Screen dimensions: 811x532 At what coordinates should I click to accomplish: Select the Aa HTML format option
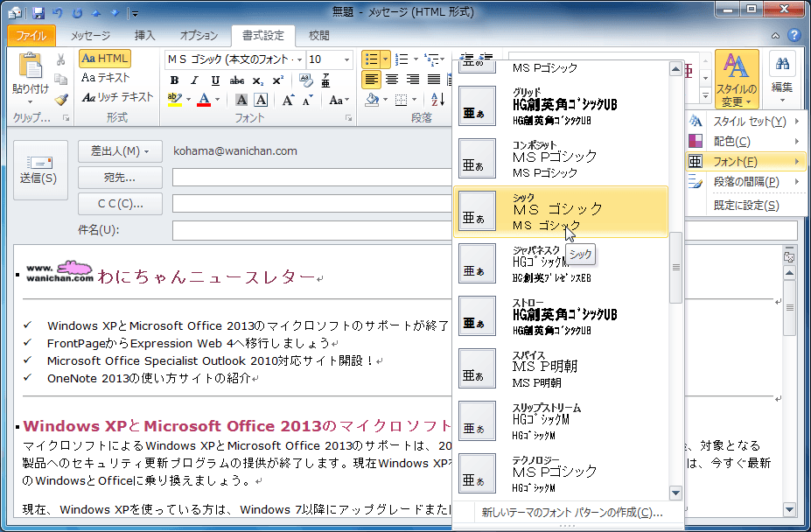[x=104, y=59]
